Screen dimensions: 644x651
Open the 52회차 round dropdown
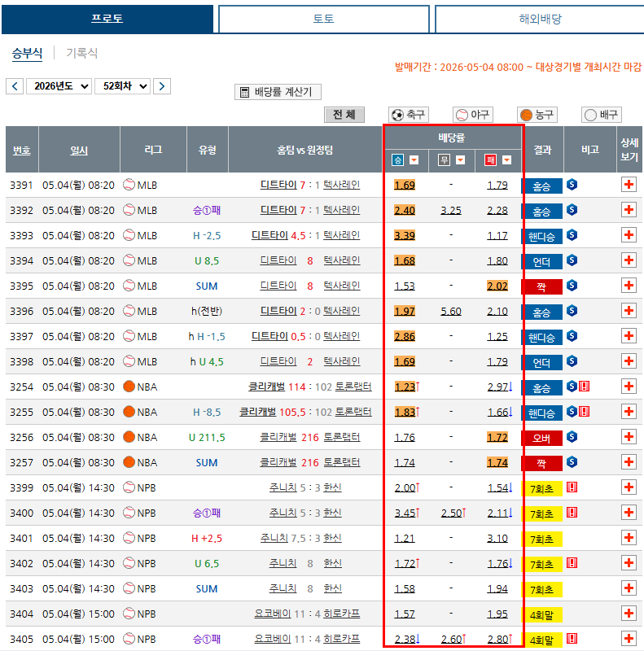pos(123,86)
